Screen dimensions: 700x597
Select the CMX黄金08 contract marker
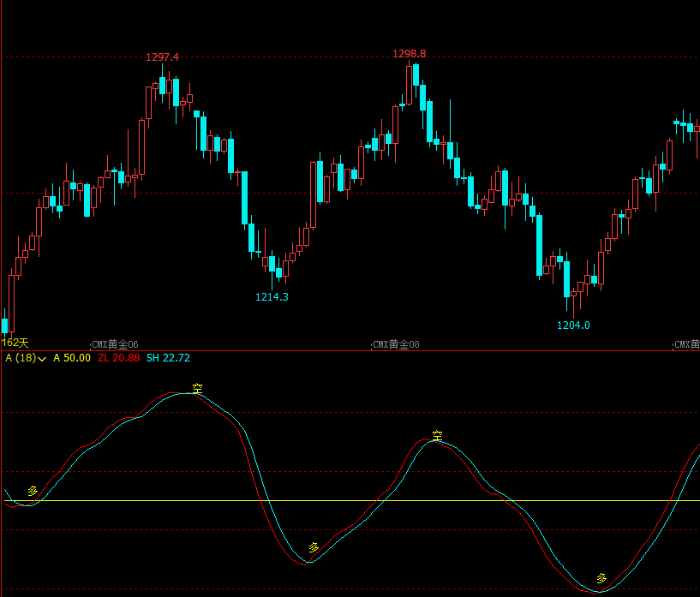tap(396, 344)
